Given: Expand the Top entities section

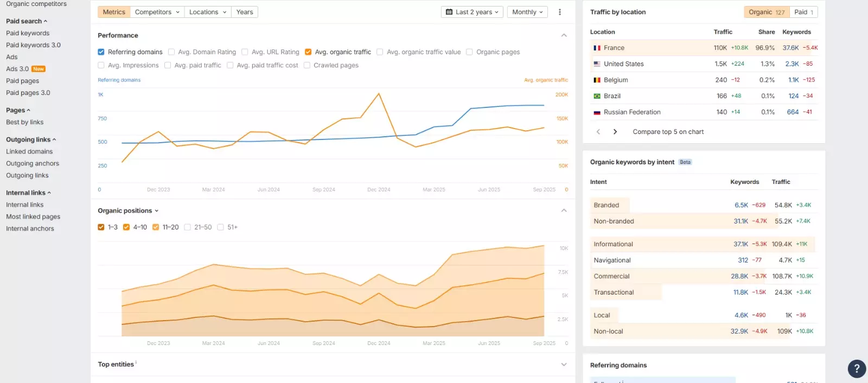Looking at the screenshot, I should point(564,365).
